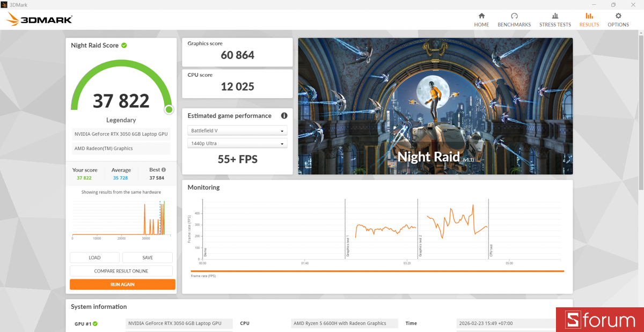Open the Benchmarks section

coord(514,20)
